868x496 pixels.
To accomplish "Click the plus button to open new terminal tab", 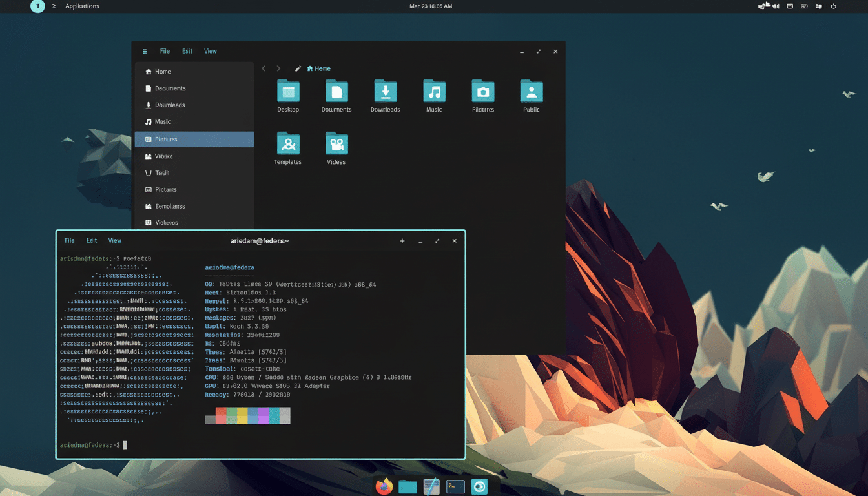I will point(402,240).
